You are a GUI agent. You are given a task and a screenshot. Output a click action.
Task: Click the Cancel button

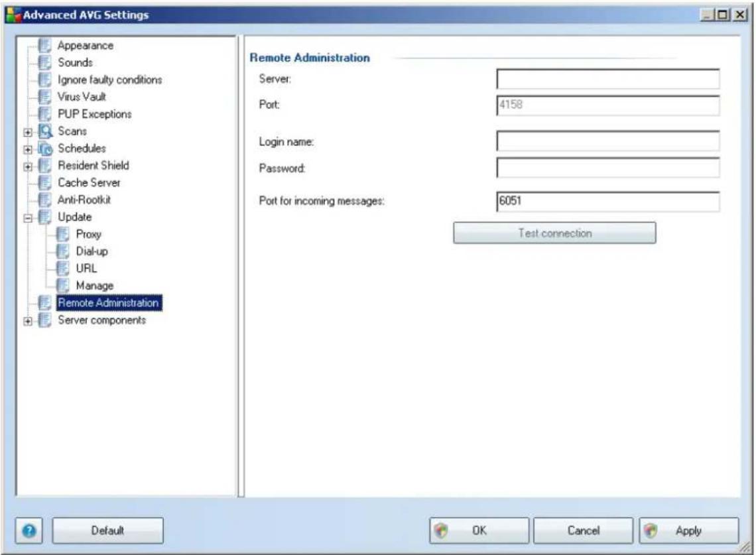coord(584,531)
